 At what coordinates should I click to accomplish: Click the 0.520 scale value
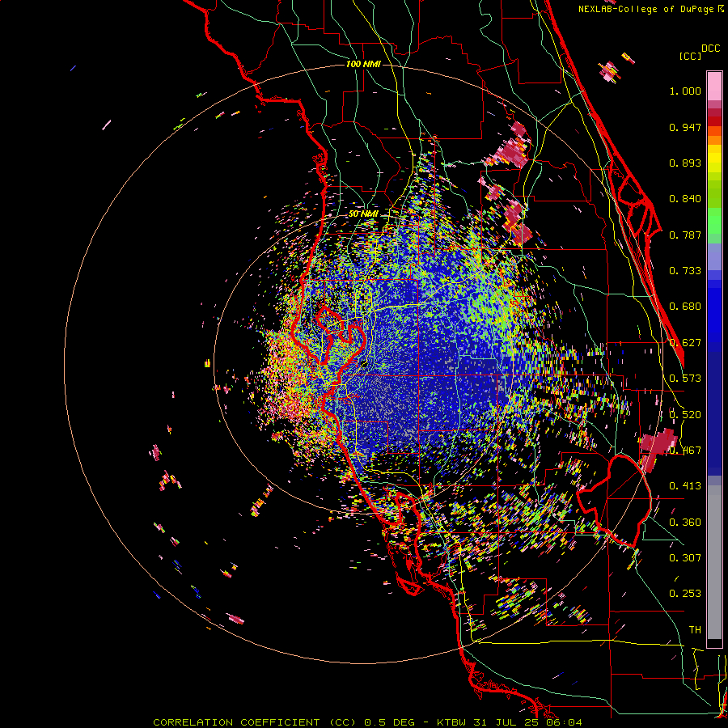pyautogui.click(x=685, y=415)
